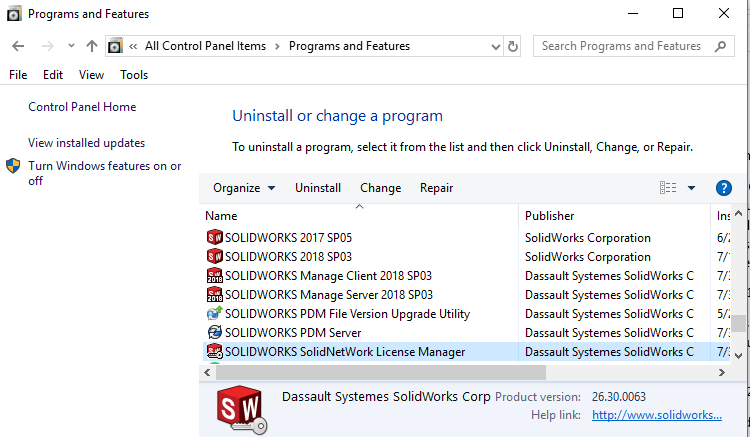Open View installed updates link
The width and height of the screenshot is (750, 437).
point(87,143)
